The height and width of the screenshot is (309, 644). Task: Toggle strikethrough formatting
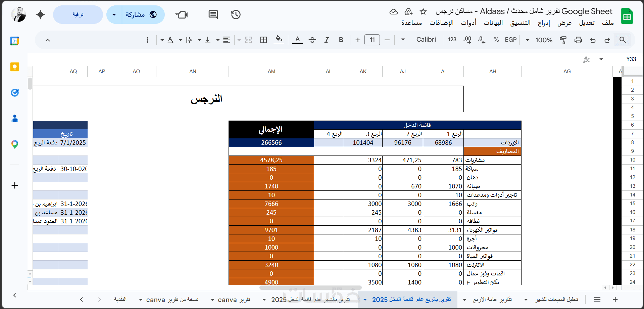(x=312, y=40)
